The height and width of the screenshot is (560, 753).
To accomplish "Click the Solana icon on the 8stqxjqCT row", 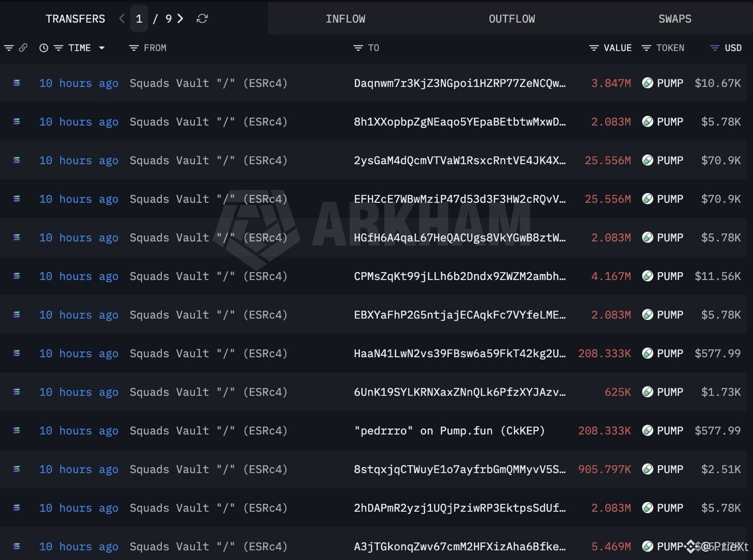I will (17, 469).
